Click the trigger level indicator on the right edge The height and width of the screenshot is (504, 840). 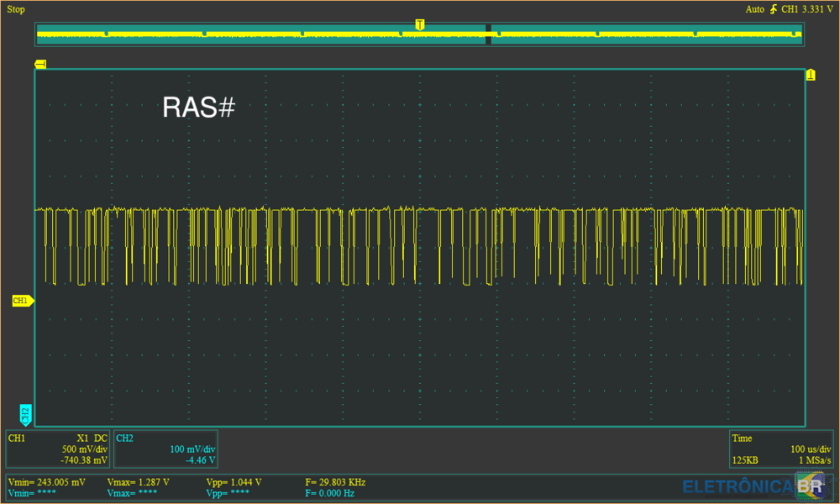[x=810, y=74]
